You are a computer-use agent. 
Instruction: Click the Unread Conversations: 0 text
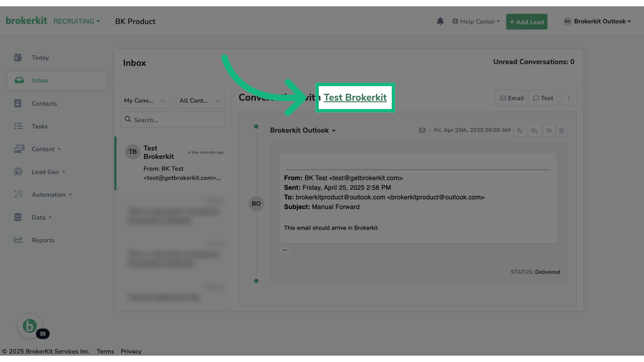coord(534,62)
